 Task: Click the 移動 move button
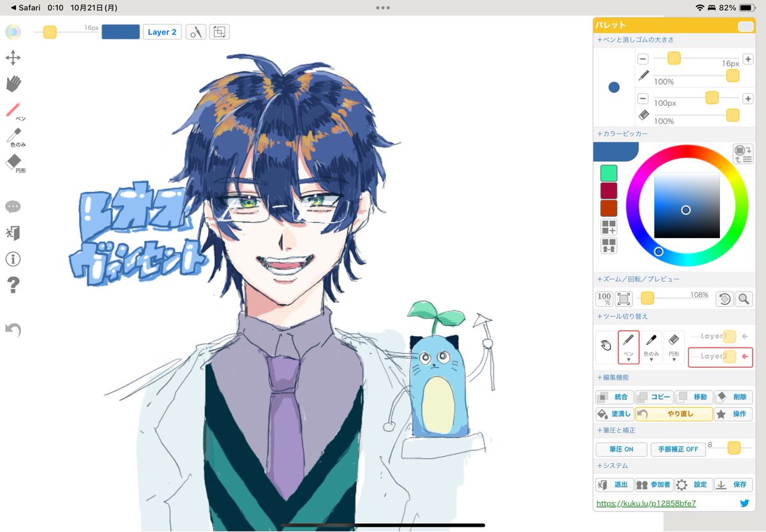point(693,397)
